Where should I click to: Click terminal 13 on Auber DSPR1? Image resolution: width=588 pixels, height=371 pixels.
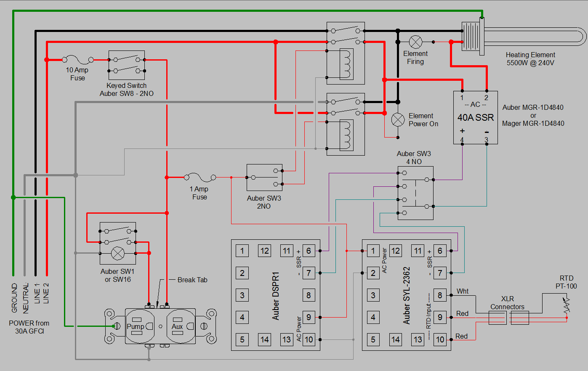tap(287, 339)
